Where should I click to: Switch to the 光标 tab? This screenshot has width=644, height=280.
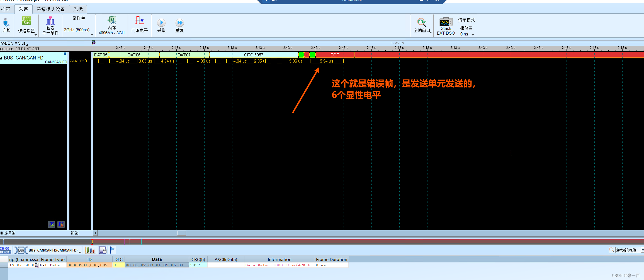click(x=78, y=9)
